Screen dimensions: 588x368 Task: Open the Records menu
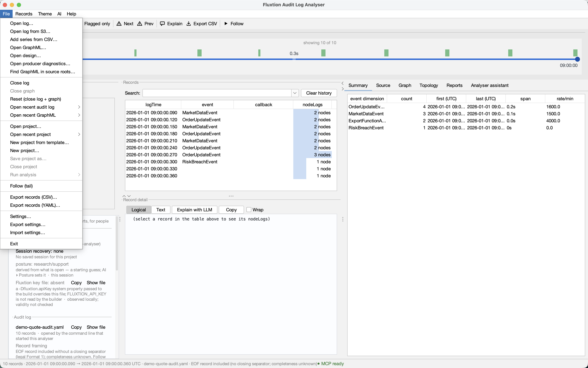[24, 14]
